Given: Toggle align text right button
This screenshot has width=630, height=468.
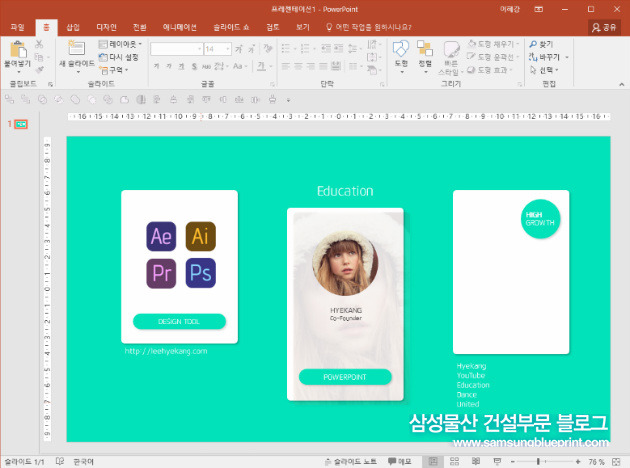Looking at the screenshot, I should click(311, 66).
